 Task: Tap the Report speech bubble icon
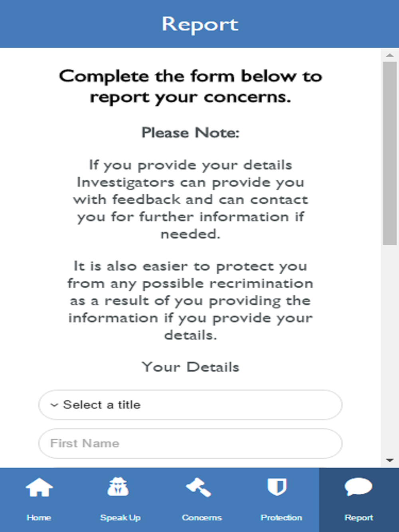click(x=358, y=487)
